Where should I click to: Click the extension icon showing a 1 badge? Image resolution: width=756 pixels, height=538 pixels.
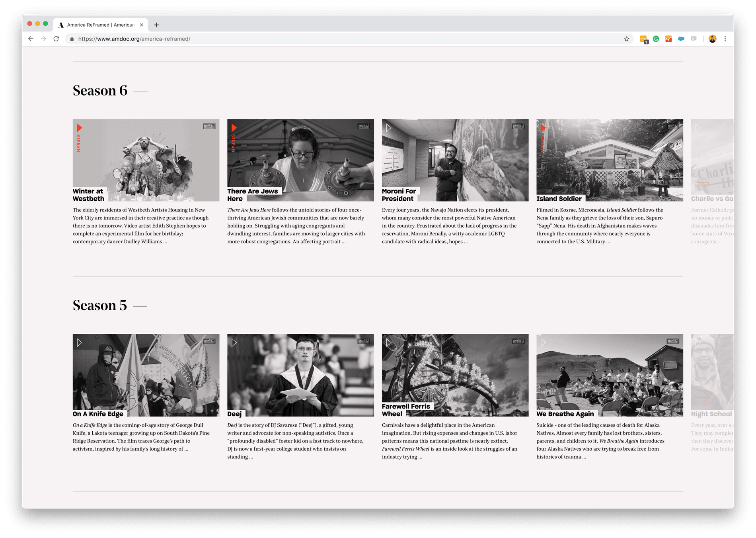tap(643, 39)
